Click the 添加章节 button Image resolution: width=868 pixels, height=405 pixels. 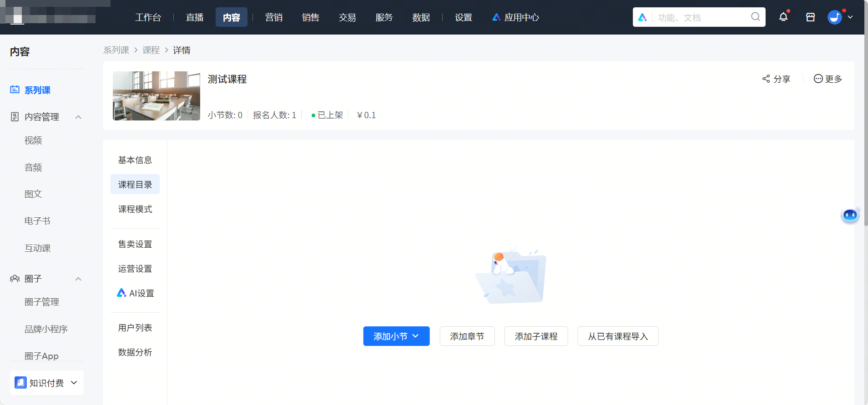click(467, 336)
